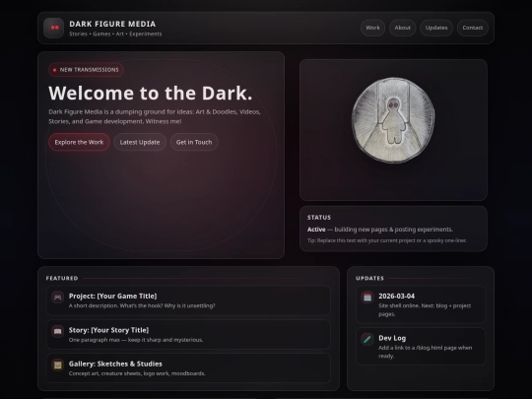Click the pencil icon beside Dev Log
Viewport: 532px width, 399px height.
[367, 339]
